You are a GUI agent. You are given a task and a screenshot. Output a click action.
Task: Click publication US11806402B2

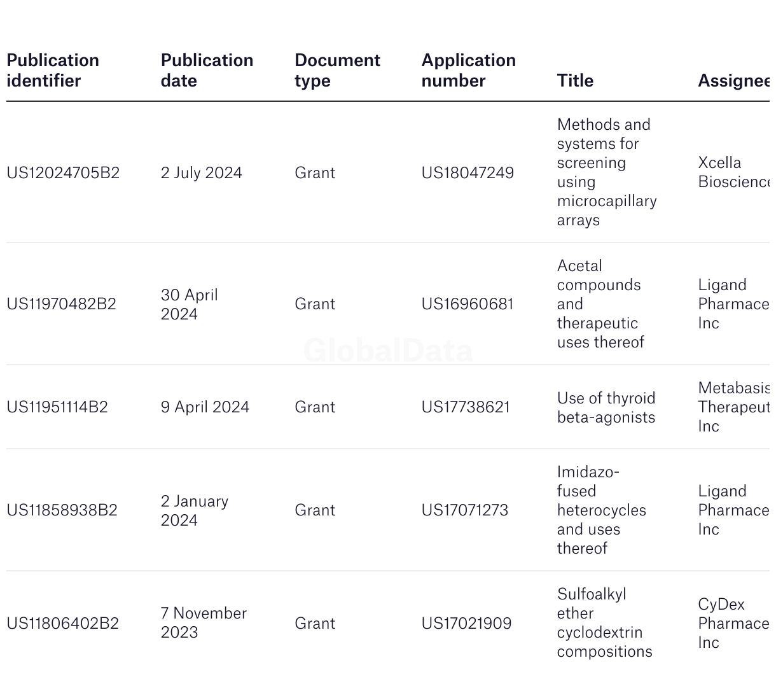[62, 624]
